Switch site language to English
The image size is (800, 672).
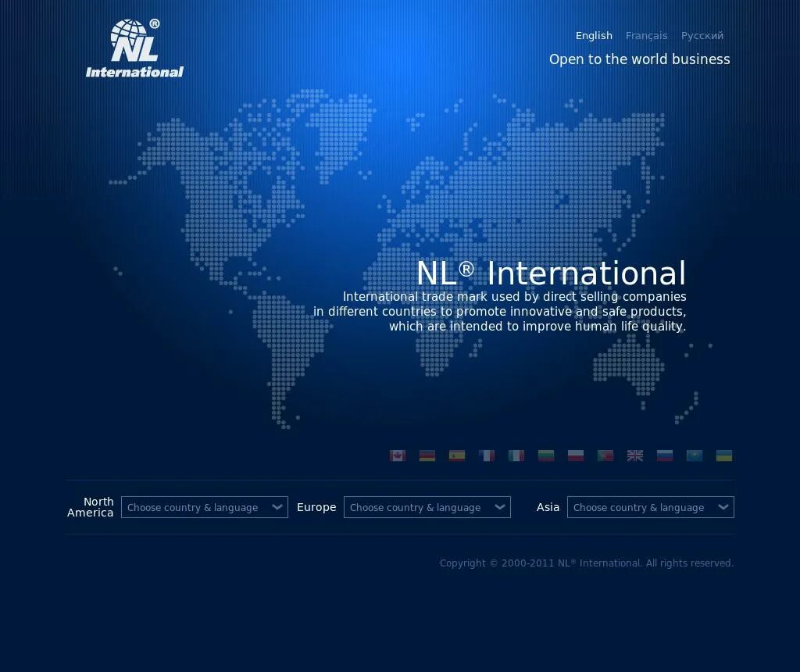coord(594,36)
